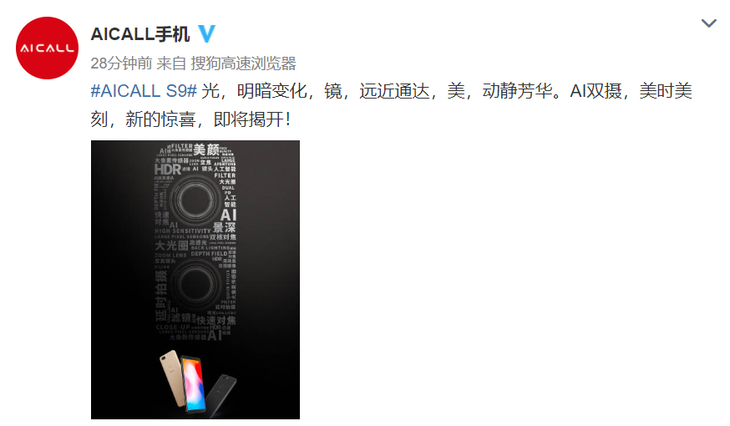
Task: Click the black phone in the poster
Action: [223, 393]
